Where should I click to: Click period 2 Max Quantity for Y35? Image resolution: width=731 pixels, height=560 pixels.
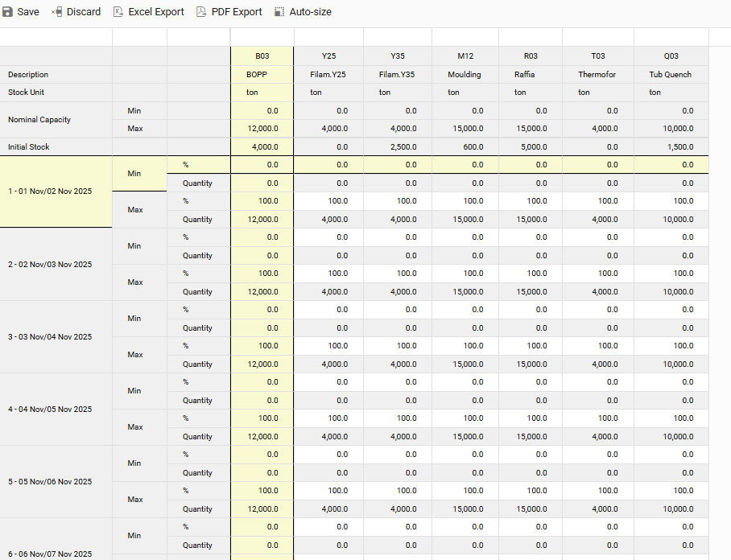(x=398, y=292)
